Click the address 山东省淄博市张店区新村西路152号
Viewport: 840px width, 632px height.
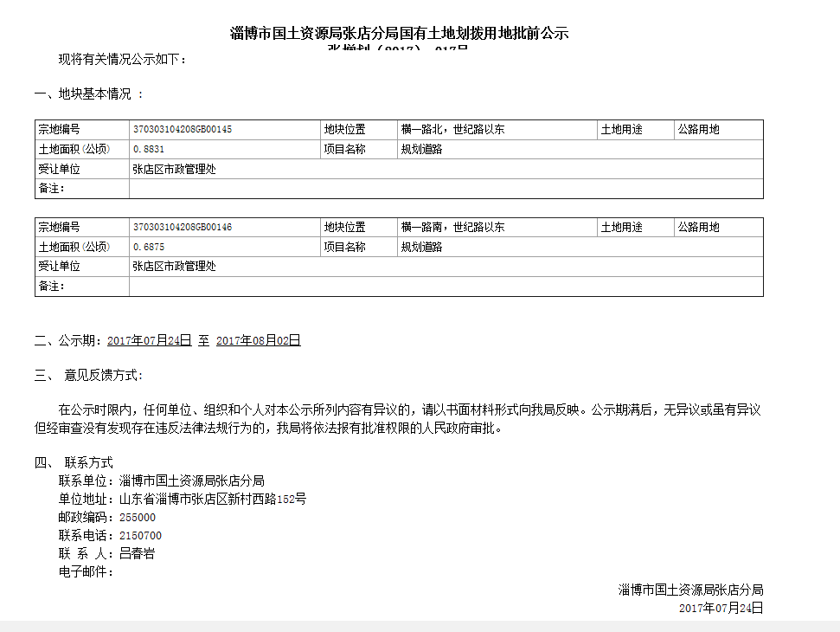coord(213,499)
